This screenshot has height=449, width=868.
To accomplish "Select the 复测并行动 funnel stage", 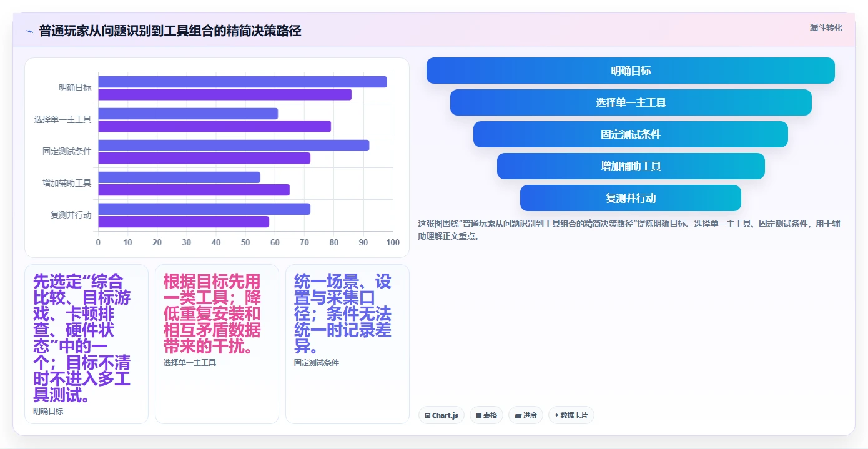I will point(631,198).
